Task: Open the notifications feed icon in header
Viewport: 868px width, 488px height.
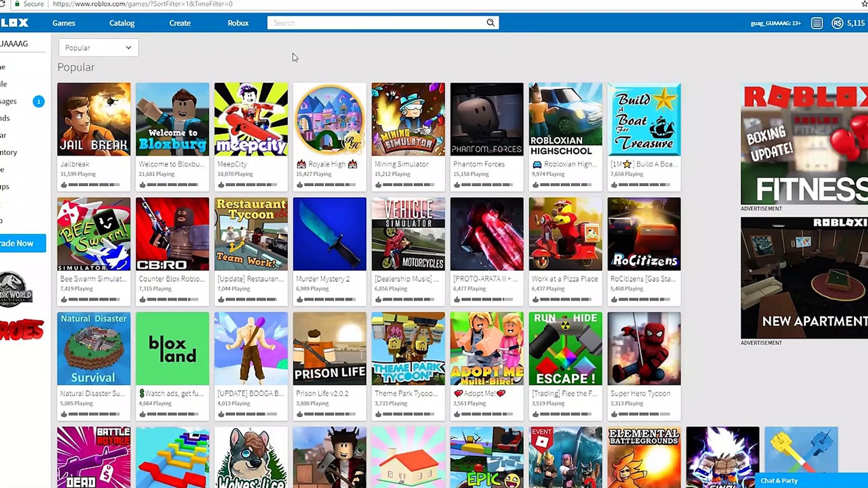Action: [x=816, y=23]
